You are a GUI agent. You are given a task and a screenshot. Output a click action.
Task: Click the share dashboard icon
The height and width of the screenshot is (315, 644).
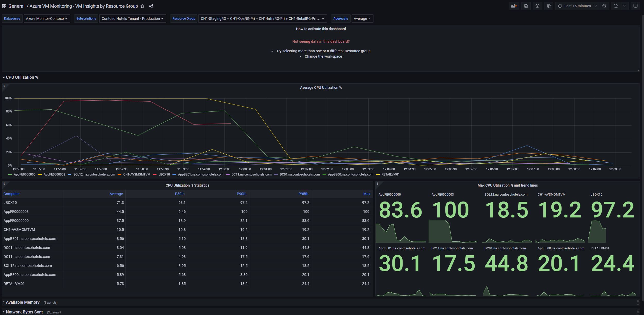click(151, 6)
